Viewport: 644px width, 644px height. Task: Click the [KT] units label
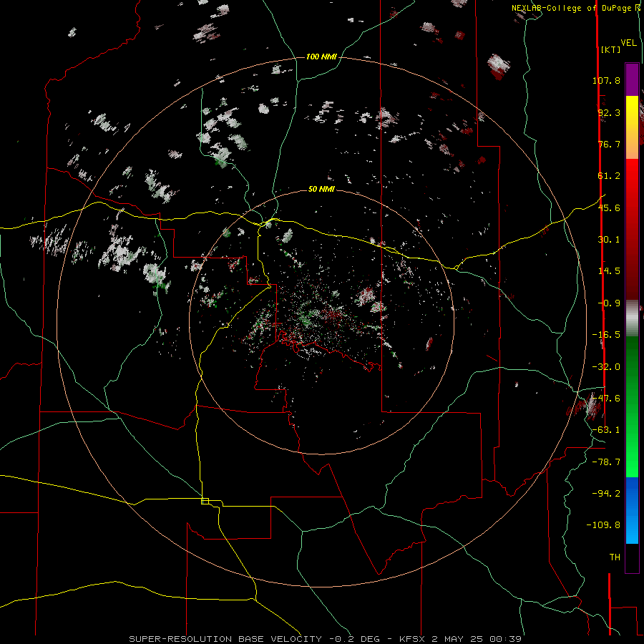click(x=610, y=49)
